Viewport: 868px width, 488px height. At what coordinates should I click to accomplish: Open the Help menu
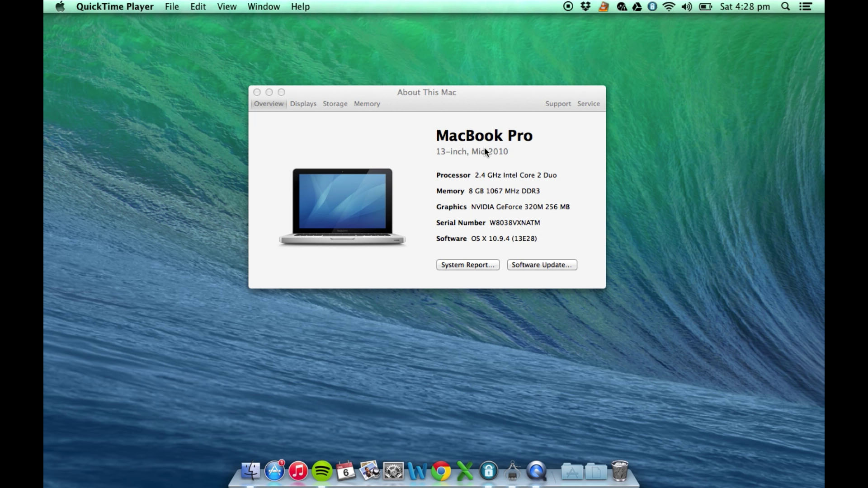tap(300, 6)
